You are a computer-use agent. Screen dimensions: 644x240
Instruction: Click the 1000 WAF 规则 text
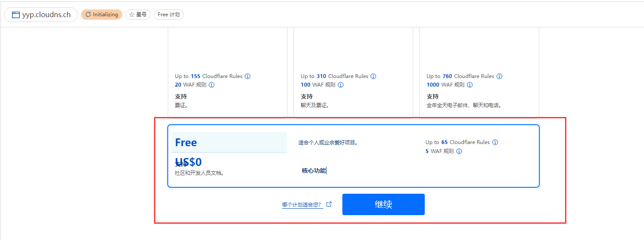pos(446,85)
